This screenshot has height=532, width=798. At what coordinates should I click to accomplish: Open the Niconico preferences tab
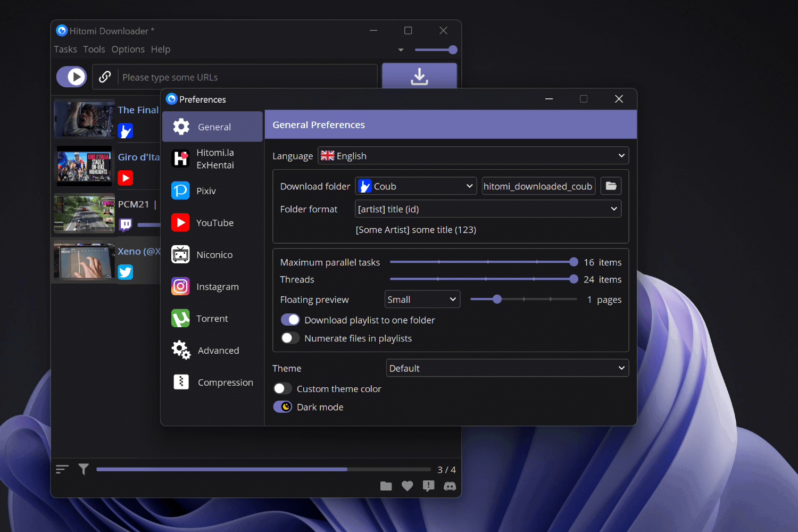coord(212,254)
